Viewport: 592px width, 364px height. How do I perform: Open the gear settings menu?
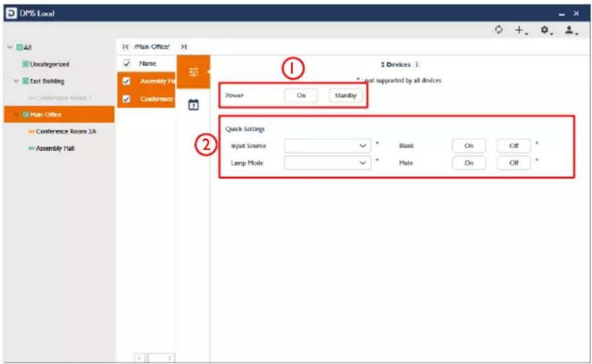point(546,30)
